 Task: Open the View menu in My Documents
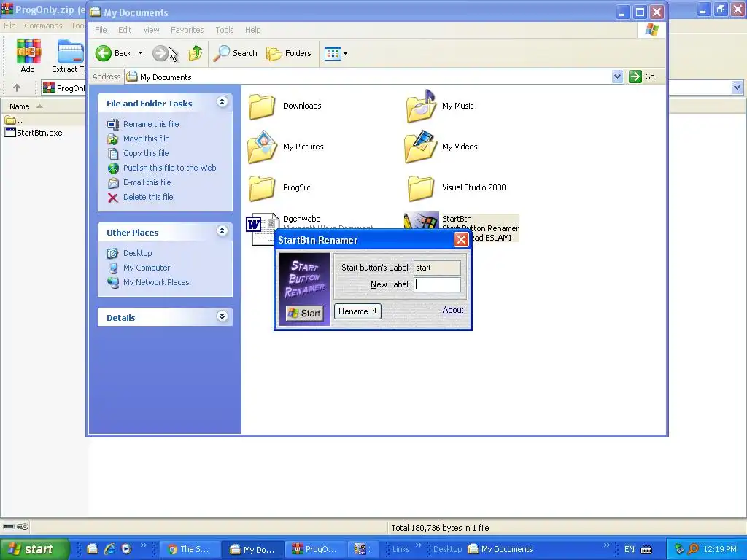pyautogui.click(x=151, y=30)
